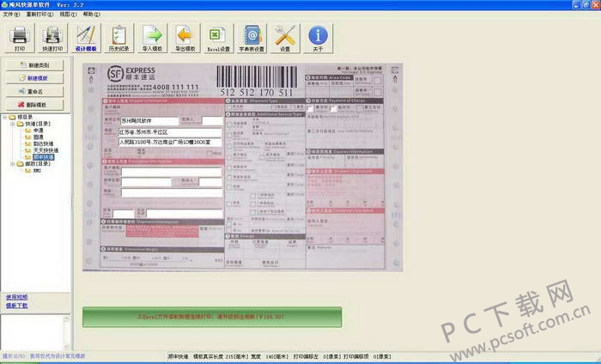Click the empty recipient contact field
The height and width of the screenshot is (364, 601).
[x=210, y=182]
